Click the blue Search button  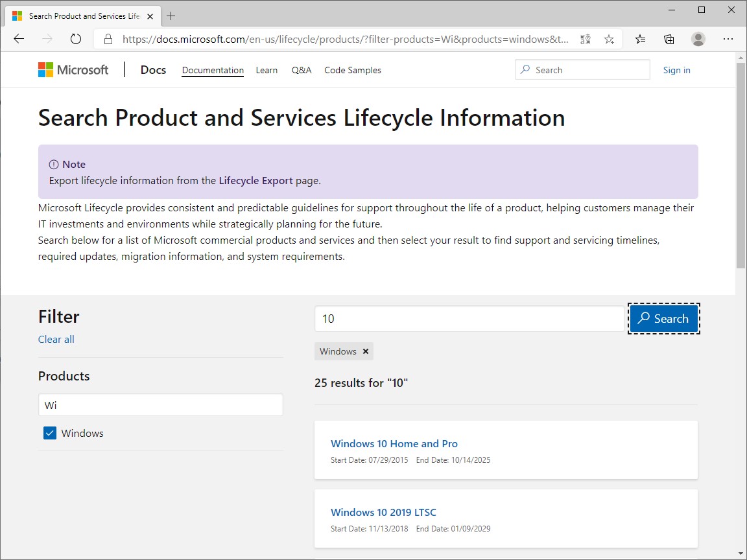point(663,318)
